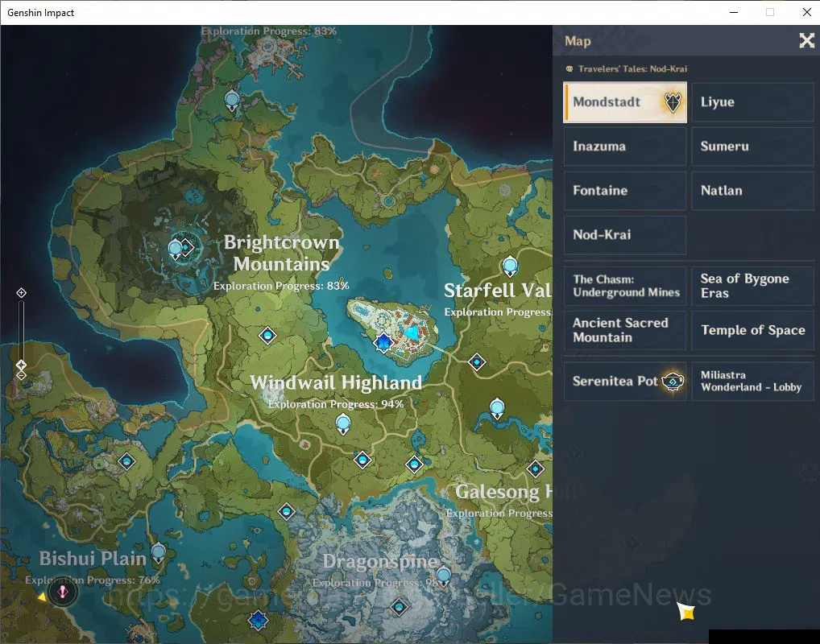The height and width of the screenshot is (644, 820).
Task: Open Travelers' Tales: Nod-Krai link
Action: coord(627,68)
